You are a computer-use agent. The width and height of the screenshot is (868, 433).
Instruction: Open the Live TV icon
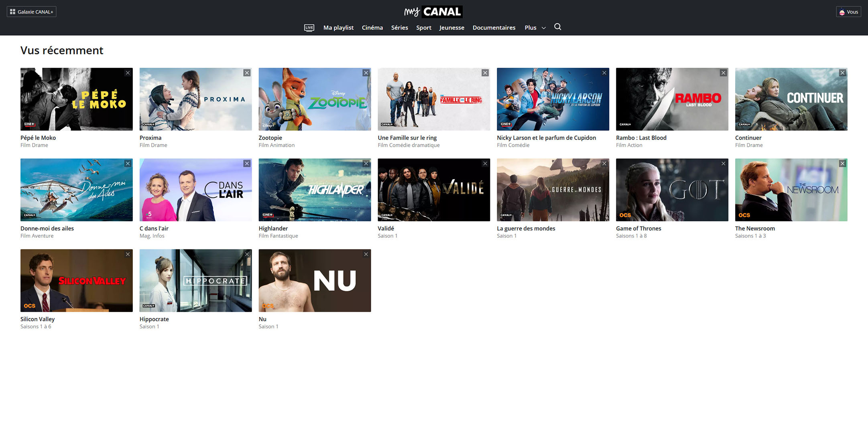(309, 28)
